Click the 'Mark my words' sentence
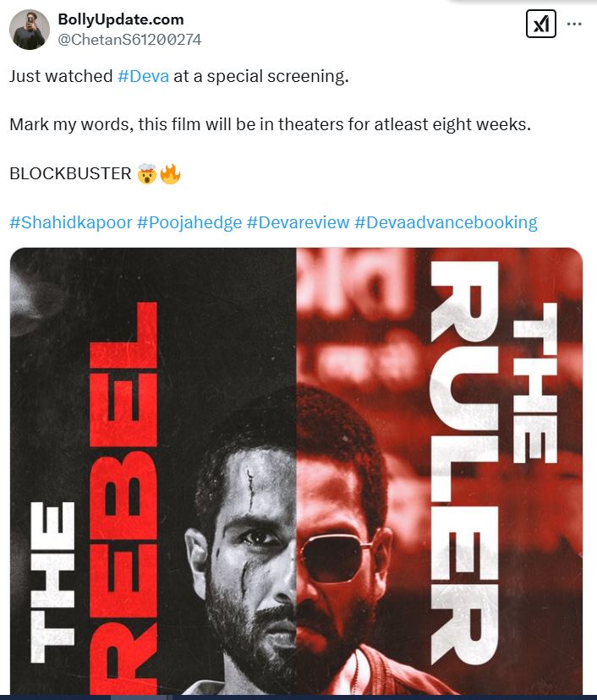The image size is (597, 700). tap(270, 124)
